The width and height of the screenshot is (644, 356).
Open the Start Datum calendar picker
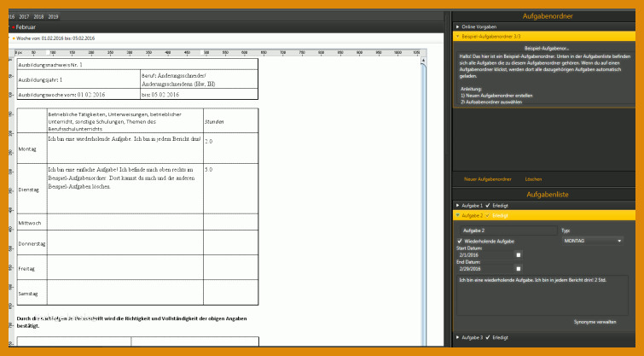518,254
